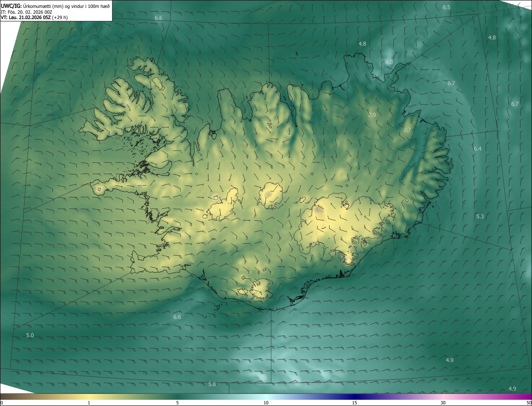Click the 5.8 value label on the map
The height and width of the screenshot is (406, 532).
[212, 384]
